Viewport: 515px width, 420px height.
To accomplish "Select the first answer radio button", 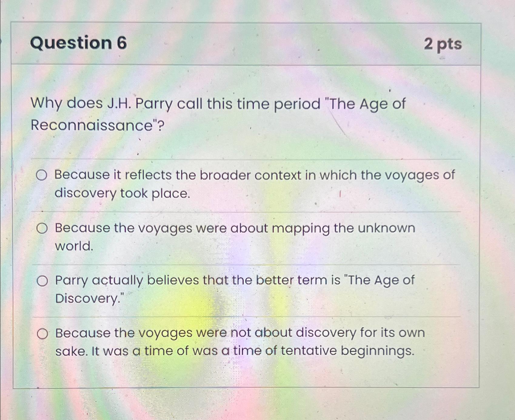I will tap(43, 175).
